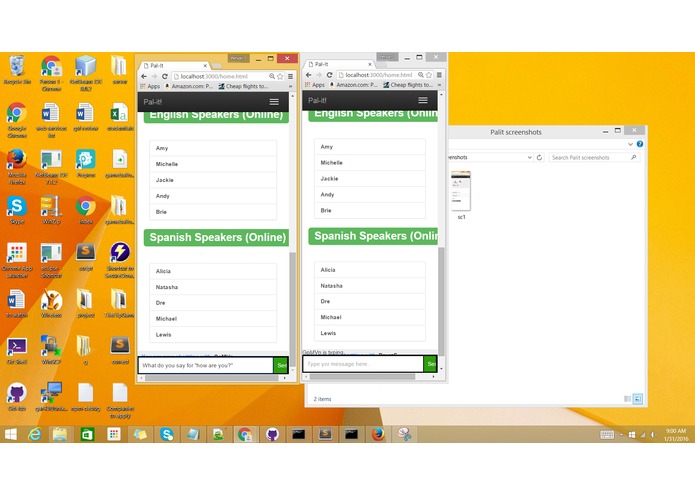Switch Explorer to details view
This screenshot has width=695, height=494.
click(627, 399)
